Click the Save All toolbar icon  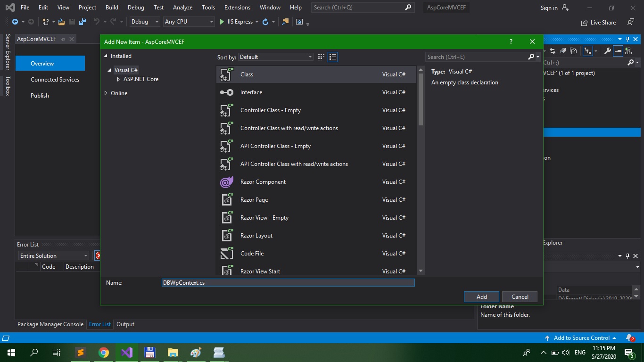tap(83, 22)
